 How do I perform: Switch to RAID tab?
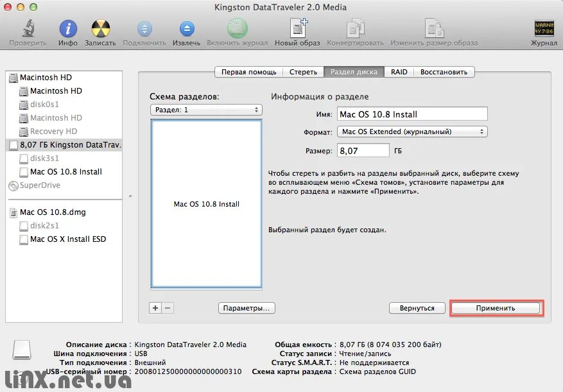[399, 72]
